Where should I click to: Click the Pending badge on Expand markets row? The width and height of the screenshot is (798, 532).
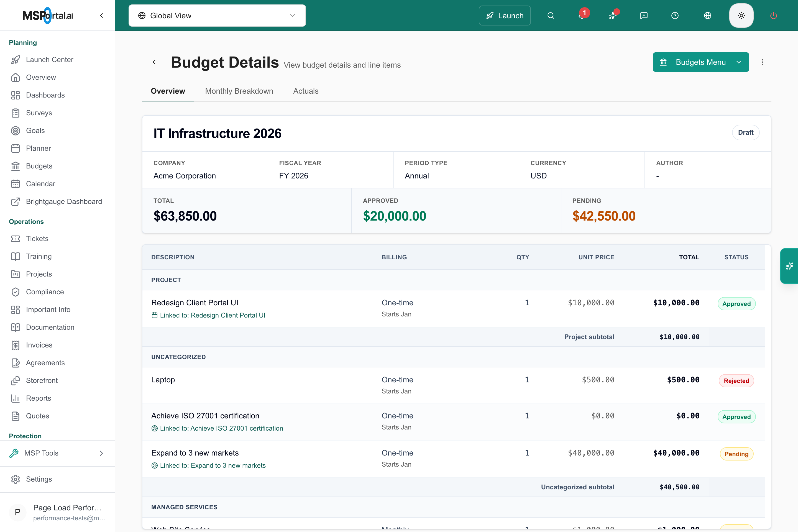pyautogui.click(x=736, y=454)
